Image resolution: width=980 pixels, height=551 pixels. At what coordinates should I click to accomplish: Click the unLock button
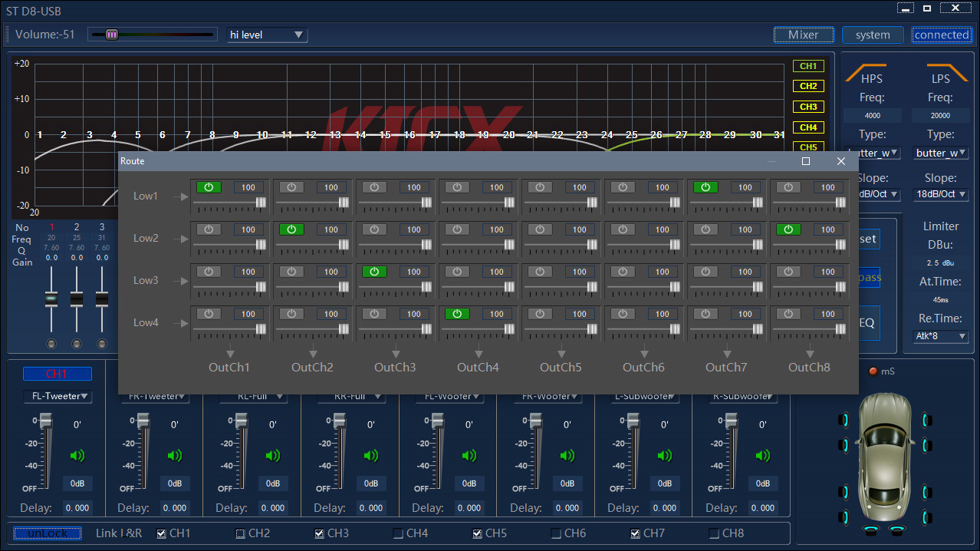pyautogui.click(x=48, y=533)
